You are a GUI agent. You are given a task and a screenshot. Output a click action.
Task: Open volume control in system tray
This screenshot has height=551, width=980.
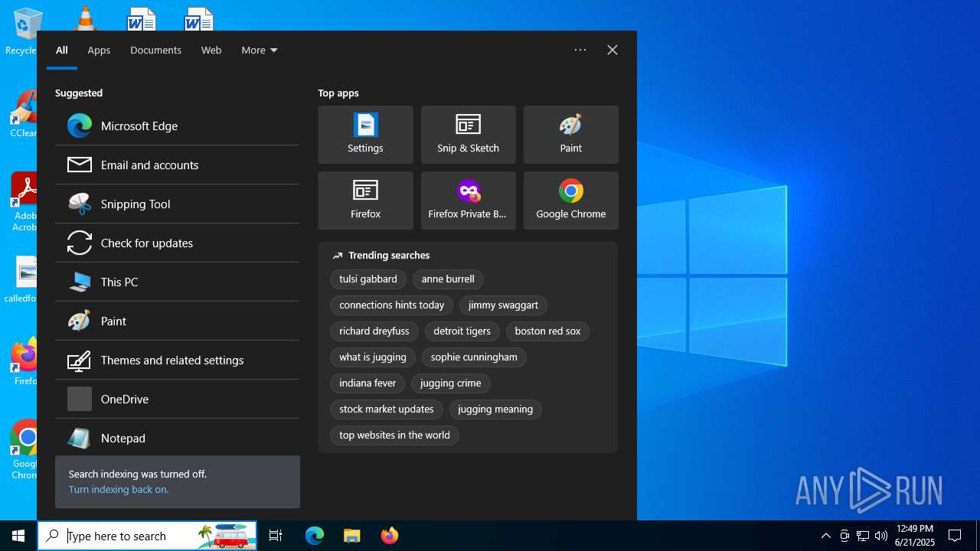coord(881,536)
